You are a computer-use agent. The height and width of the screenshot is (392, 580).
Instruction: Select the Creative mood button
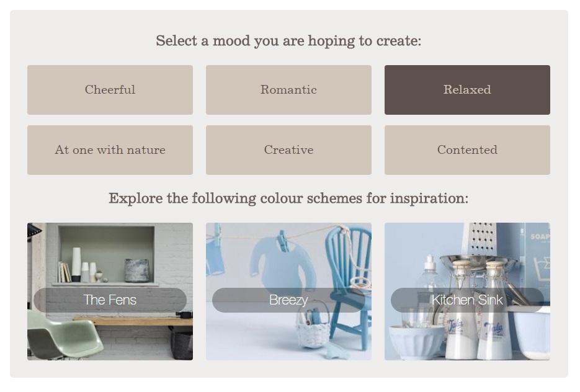(288, 150)
